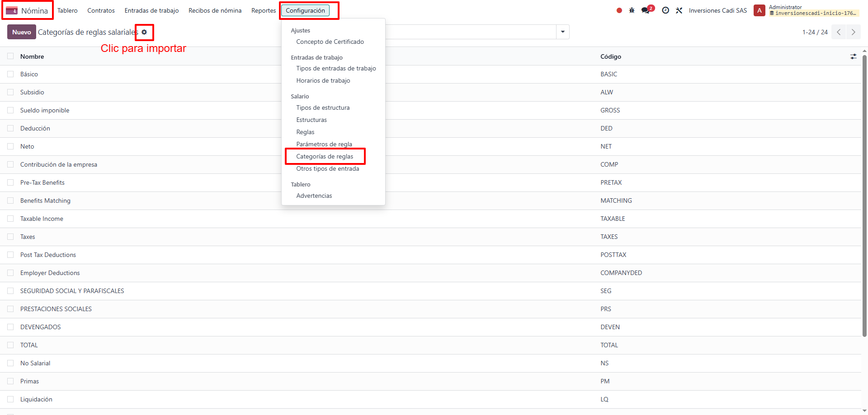This screenshot has height=415, width=868.
Task: Select Advertencias menu entry
Action: click(x=314, y=196)
